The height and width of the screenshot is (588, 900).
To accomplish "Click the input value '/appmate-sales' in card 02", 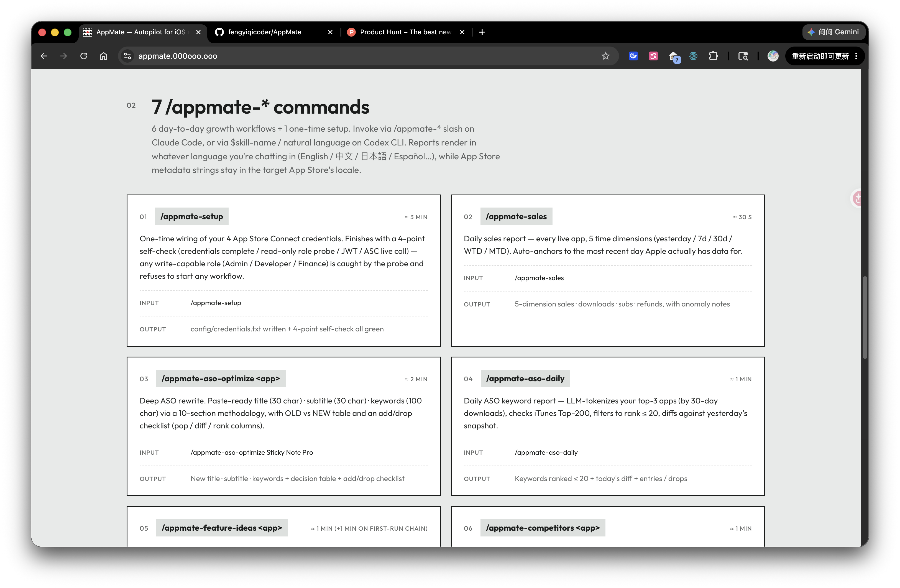I will 539,278.
